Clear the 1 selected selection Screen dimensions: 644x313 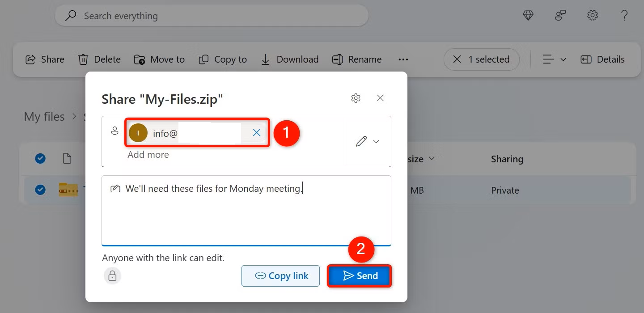pyautogui.click(x=457, y=59)
